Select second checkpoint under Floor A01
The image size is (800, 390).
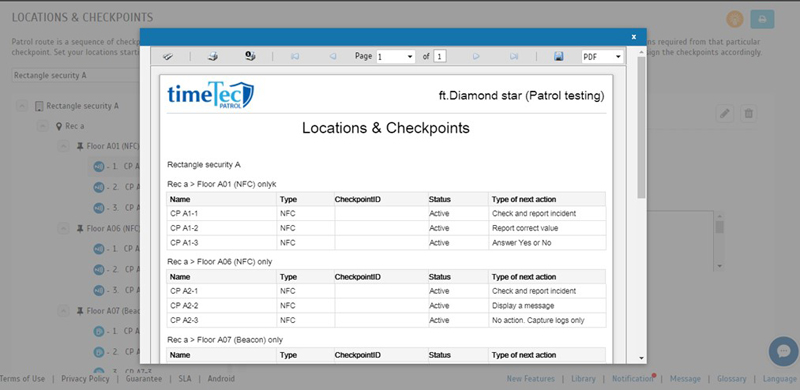tap(117, 187)
